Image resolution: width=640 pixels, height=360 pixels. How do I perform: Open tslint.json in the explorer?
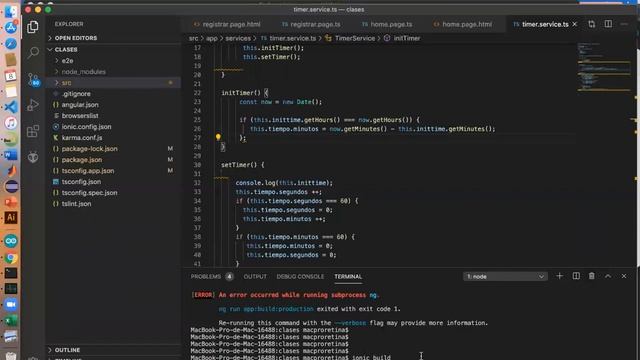click(x=76, y=204)
